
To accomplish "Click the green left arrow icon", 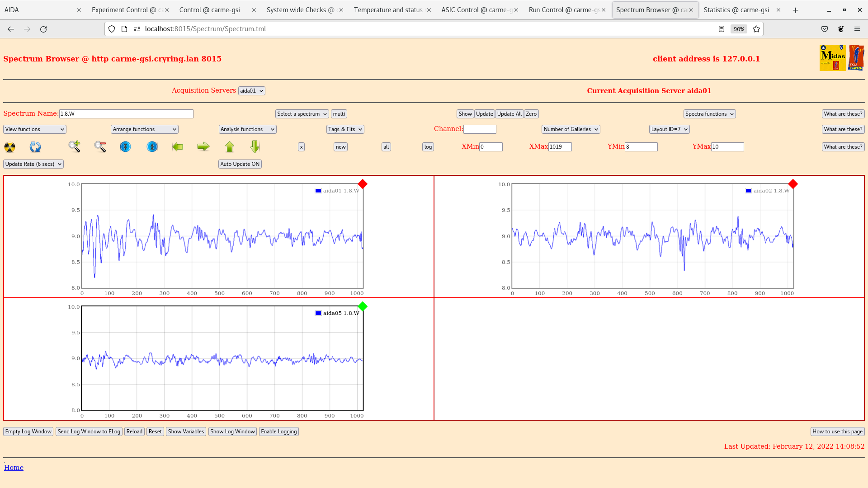I will 178,146.
